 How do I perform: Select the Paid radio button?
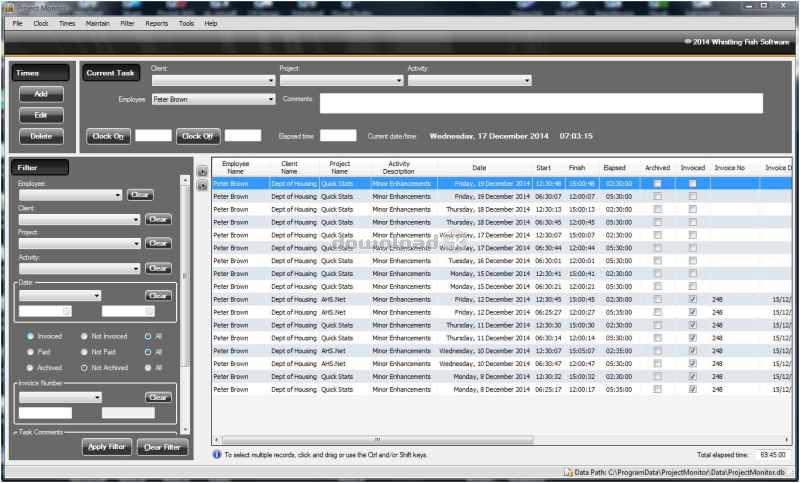(31, 352)
